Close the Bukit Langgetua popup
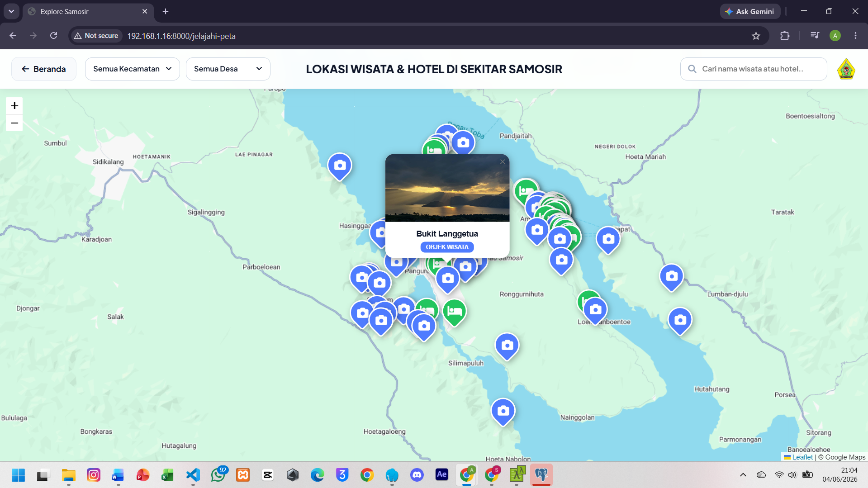Image resolution: width=868 pixels, height=488 pixels. tap(503, 161)
